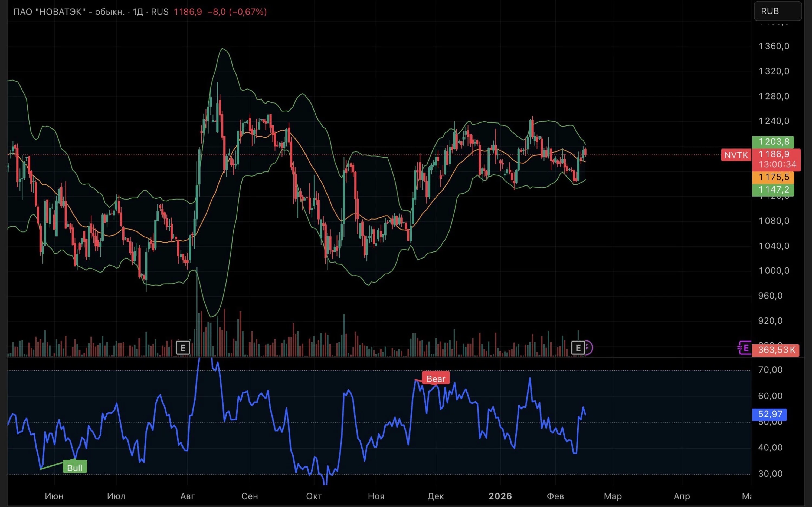Click the Сен month on time axis
Screen dimensions: 812x507
(250, 496)
